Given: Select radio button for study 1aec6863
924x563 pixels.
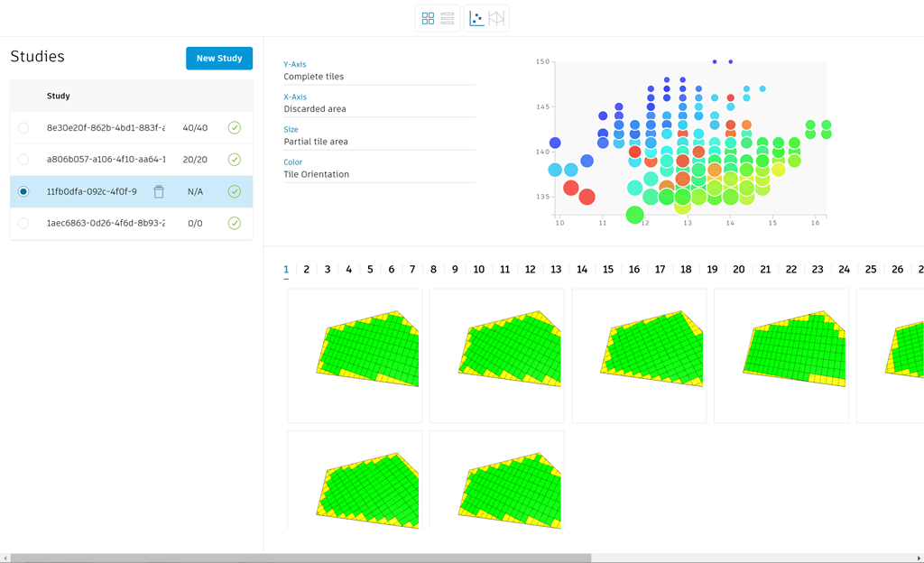Looking at the screenshot, I should click(x=23, y=223).
